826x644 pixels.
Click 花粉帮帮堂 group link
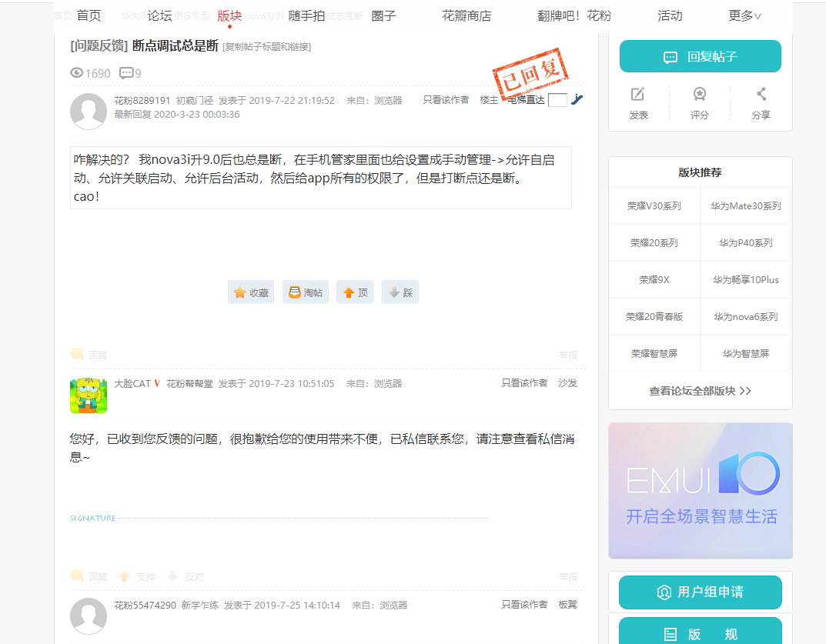pyautogui.click(x=189, y=384)
